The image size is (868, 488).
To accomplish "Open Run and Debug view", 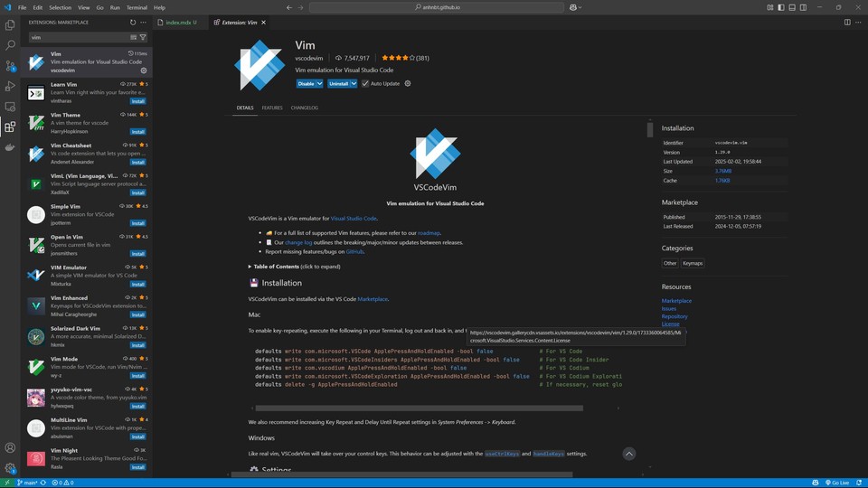I will click(x=10, y=87).
